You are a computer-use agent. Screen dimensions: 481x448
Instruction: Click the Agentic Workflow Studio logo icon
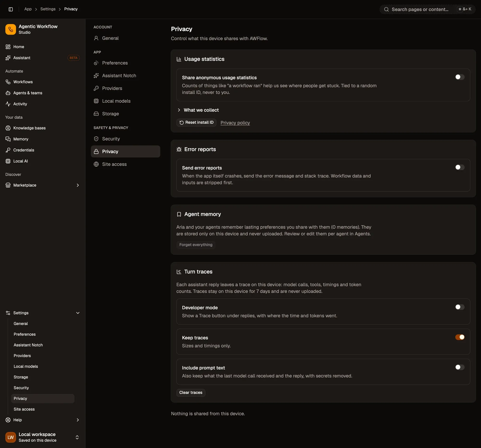click(11, 29)
